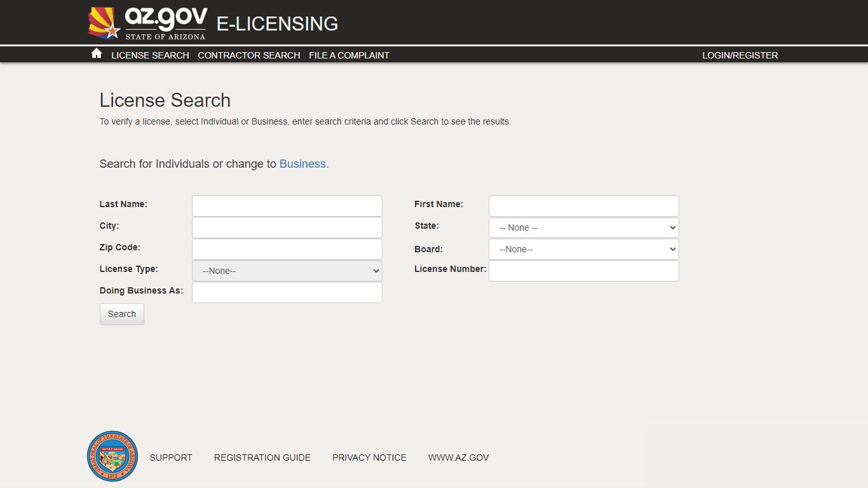The width and height of the screenshot is (868, 488).
Task: Open the Support footer link
Action: tap(171, 457)
